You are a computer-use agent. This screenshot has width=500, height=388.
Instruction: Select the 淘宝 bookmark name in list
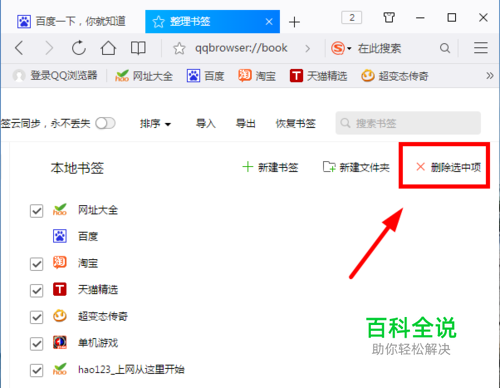click(x=88, y=263)
